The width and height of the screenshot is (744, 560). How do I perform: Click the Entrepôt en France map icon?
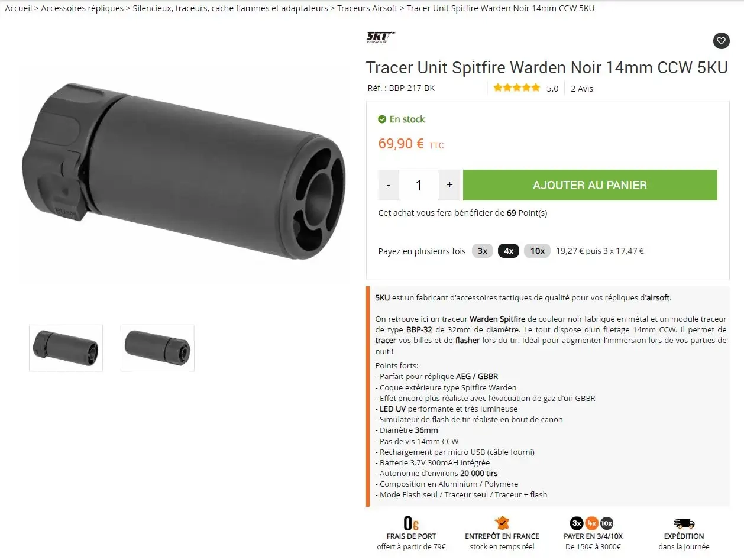tap(502, 523)
